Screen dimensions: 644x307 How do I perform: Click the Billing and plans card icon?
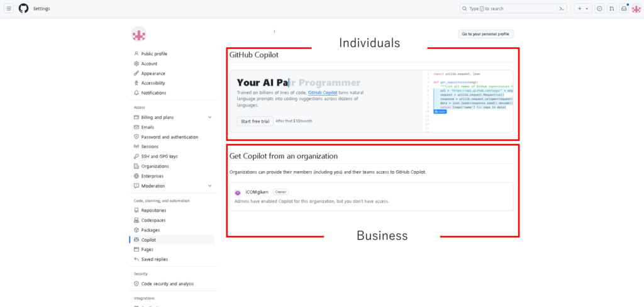click(x=136, y=118)
